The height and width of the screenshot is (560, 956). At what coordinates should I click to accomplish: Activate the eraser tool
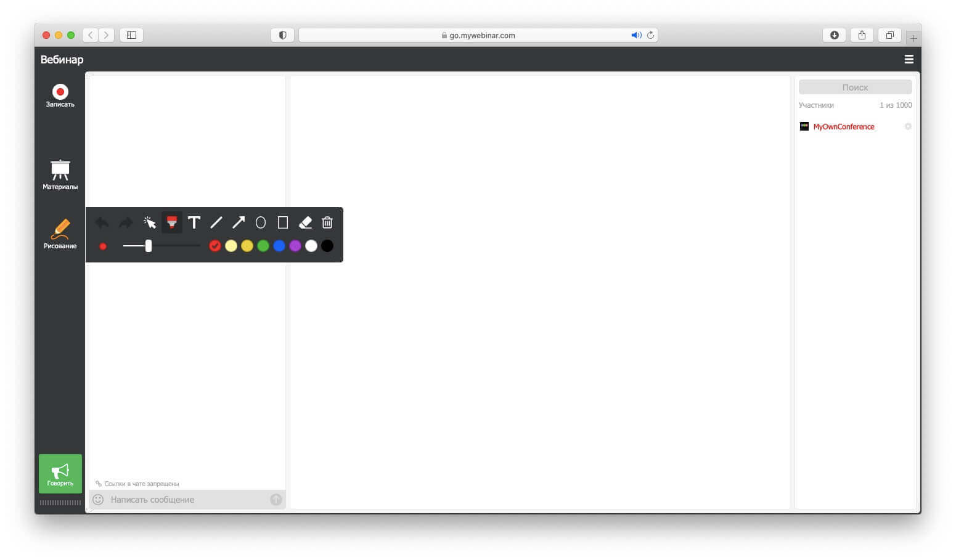(x=305, y=222)
